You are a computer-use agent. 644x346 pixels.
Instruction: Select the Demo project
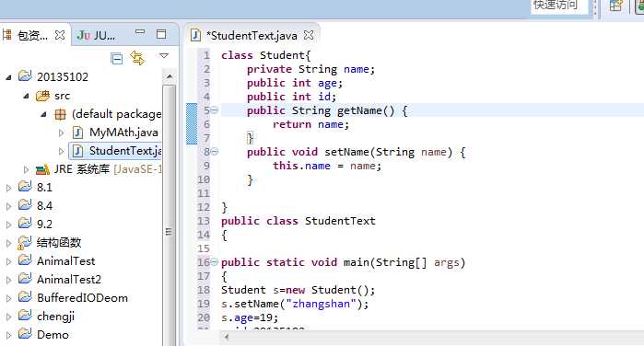tap(53, 335)
